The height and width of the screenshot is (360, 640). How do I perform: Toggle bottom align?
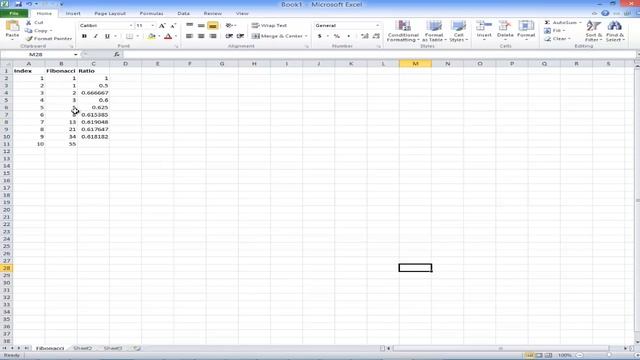[x=213, y=26]
